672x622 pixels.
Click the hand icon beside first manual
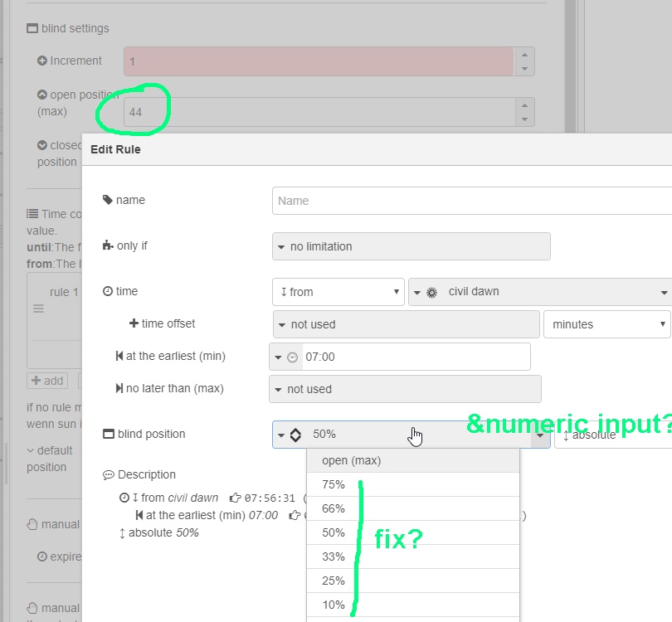tap(32, 524)
